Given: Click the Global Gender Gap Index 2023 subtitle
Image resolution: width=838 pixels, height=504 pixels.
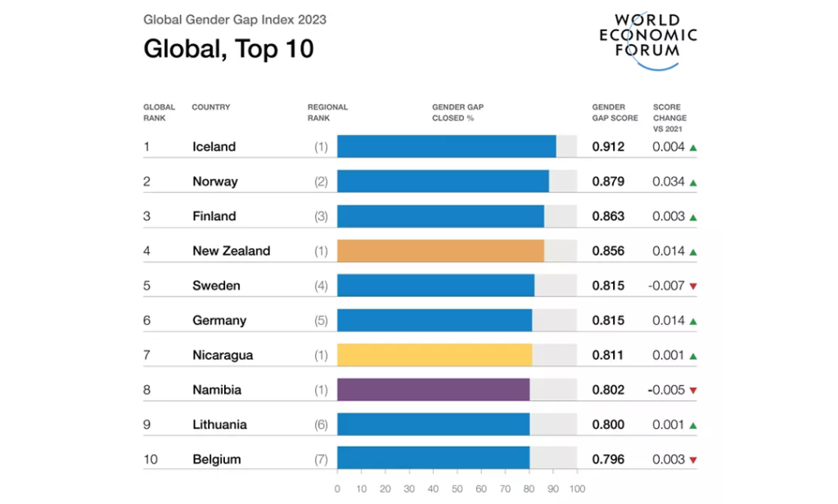Looking at the screenshot, I should click(235, 19).
